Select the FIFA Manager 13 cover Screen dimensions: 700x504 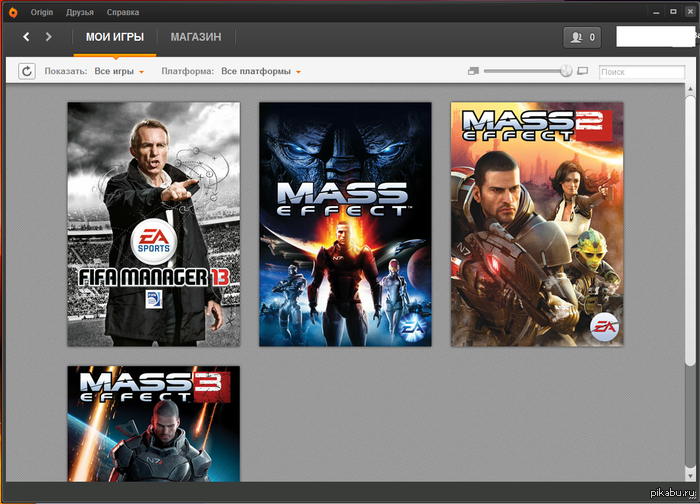154,224
